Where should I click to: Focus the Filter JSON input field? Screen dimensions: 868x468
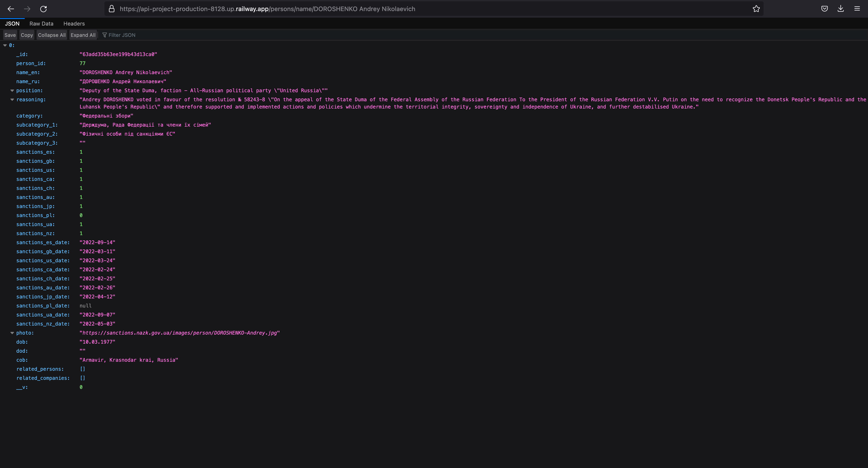(135, 35)
